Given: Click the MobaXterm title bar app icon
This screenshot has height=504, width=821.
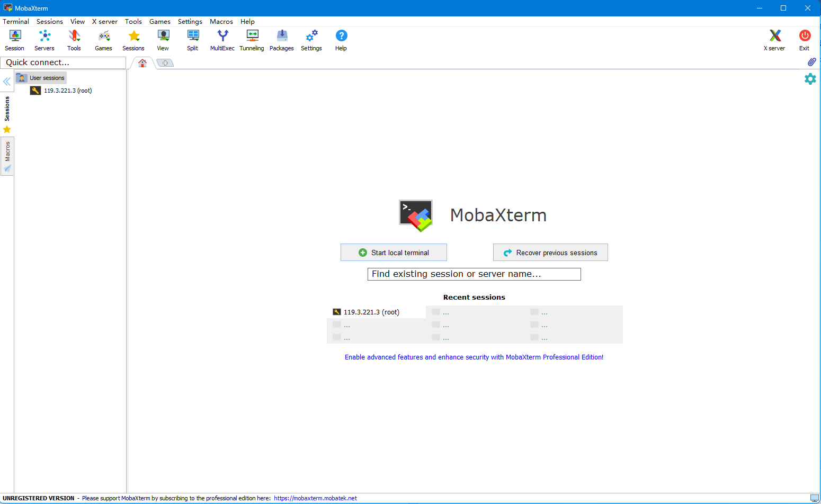Looking at the screenshot, I should [8, 8].
